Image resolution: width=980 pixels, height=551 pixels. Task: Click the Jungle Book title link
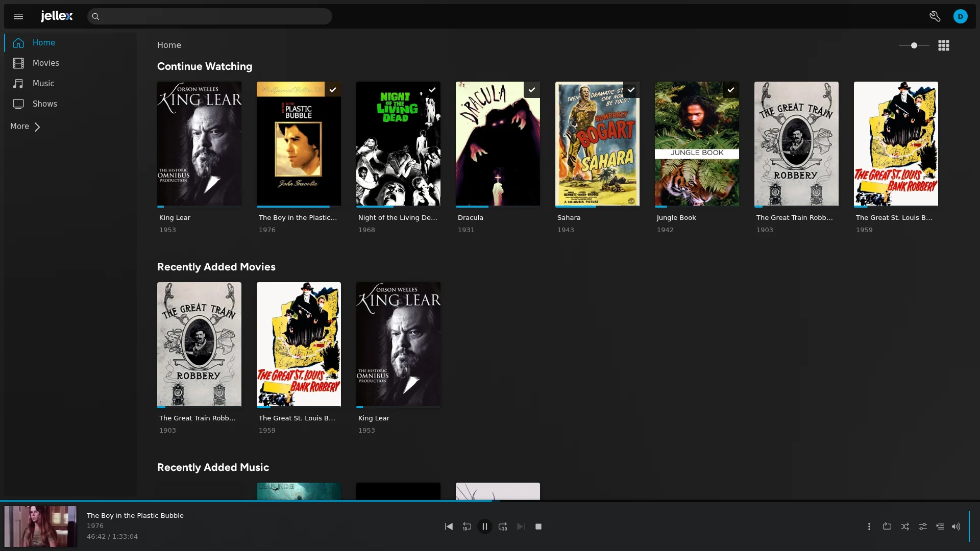(676, 218)
